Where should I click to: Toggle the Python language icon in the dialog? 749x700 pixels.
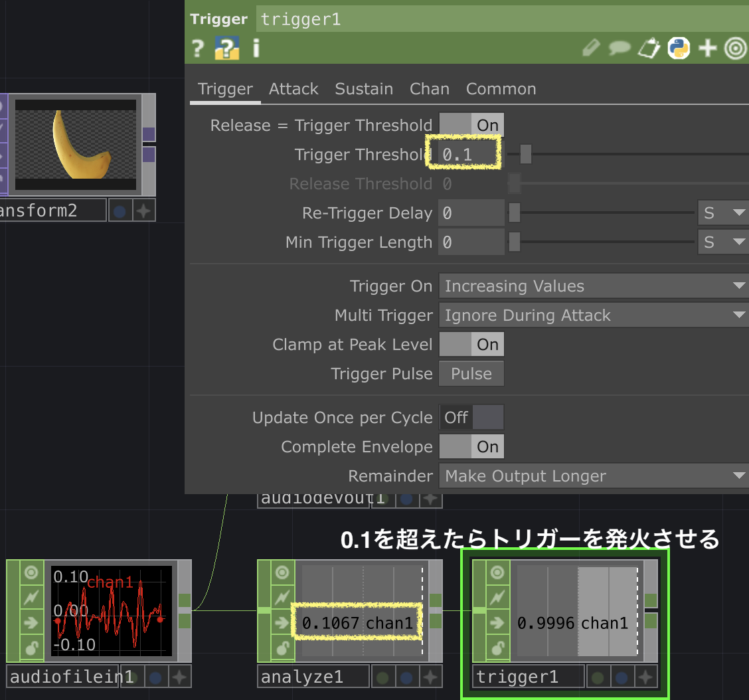point(679,48)
